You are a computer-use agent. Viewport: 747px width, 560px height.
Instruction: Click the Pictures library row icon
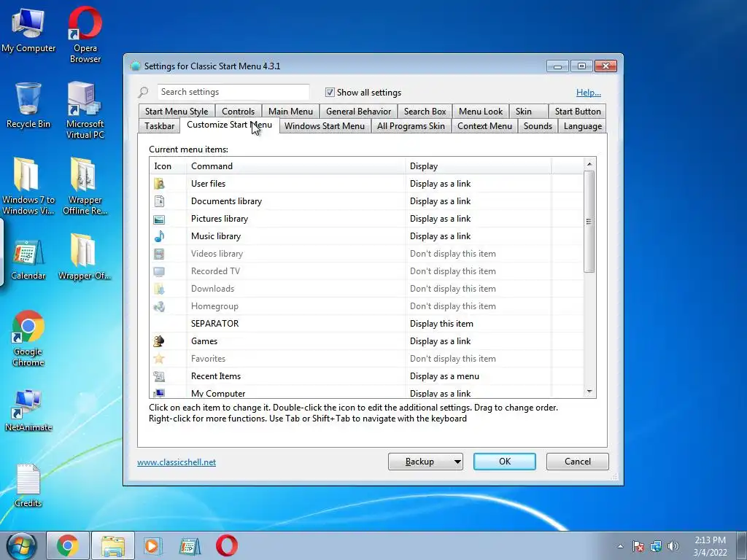coord(159,219)
